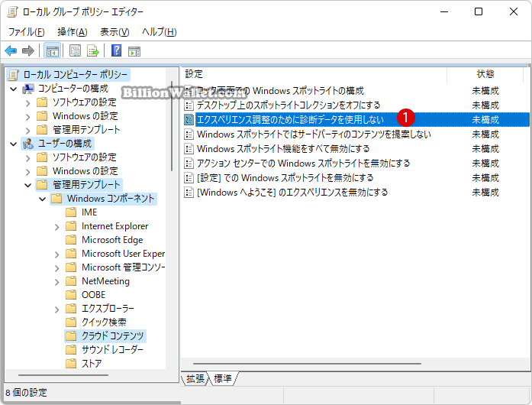Switch to the 標準 tab
532x405 pixels.
[223, 378]
